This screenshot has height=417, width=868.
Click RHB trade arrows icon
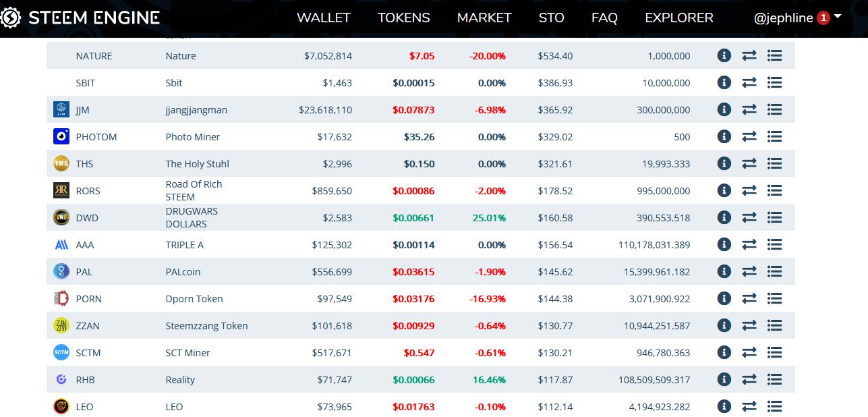pyautogui.click(x=749, y=379)
